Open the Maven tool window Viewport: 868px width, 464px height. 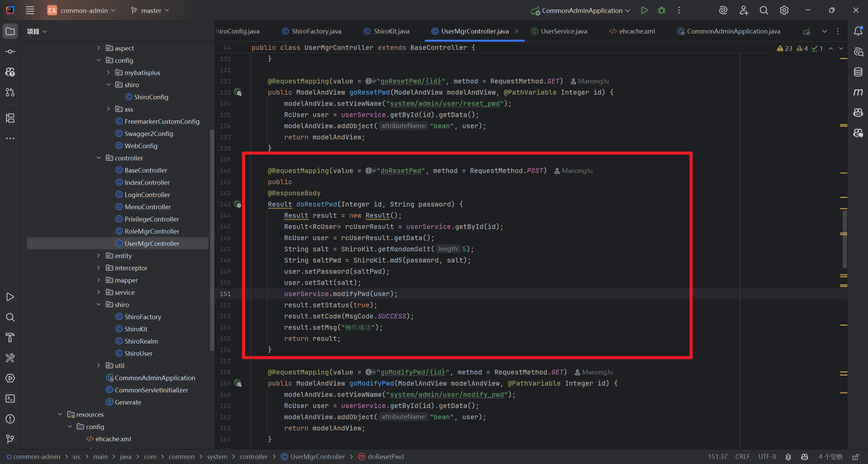(858, 92)
